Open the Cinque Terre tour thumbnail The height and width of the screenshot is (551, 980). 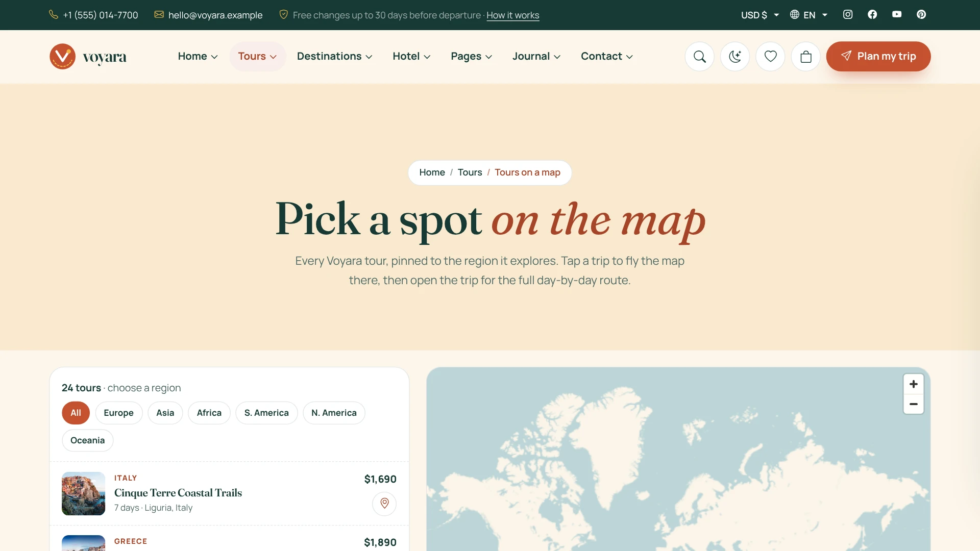(83, 494)
